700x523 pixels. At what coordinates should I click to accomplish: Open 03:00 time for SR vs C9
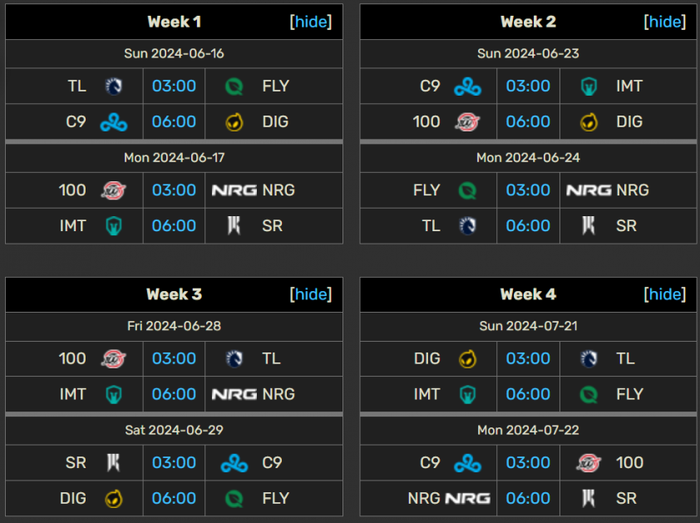click(174, 463)
